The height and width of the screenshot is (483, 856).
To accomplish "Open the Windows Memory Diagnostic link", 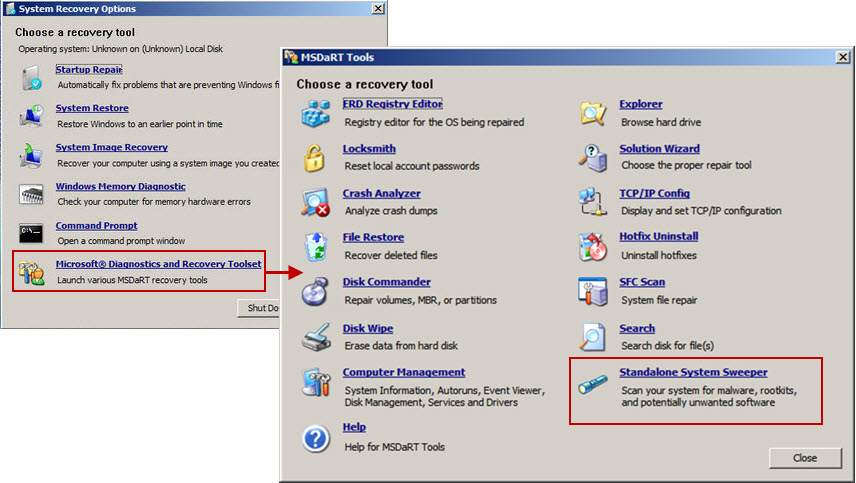I will 121,186.
